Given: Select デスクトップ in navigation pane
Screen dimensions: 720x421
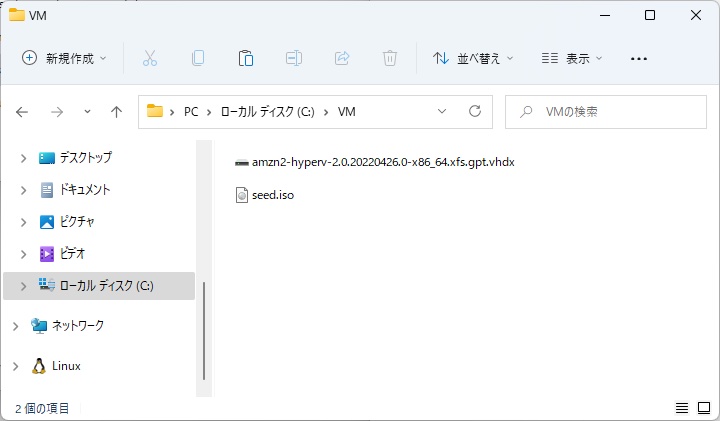Looking at the screenshot, I should point(85,158).
